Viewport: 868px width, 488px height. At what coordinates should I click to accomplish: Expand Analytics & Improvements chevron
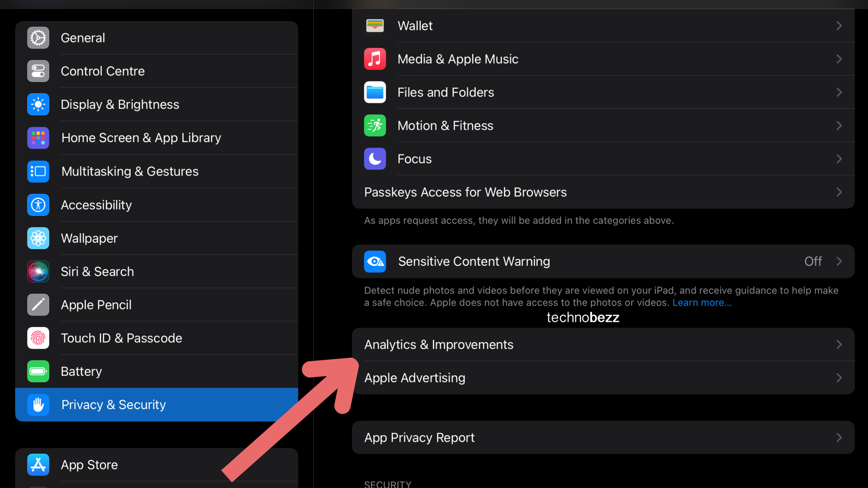point(839,344)
